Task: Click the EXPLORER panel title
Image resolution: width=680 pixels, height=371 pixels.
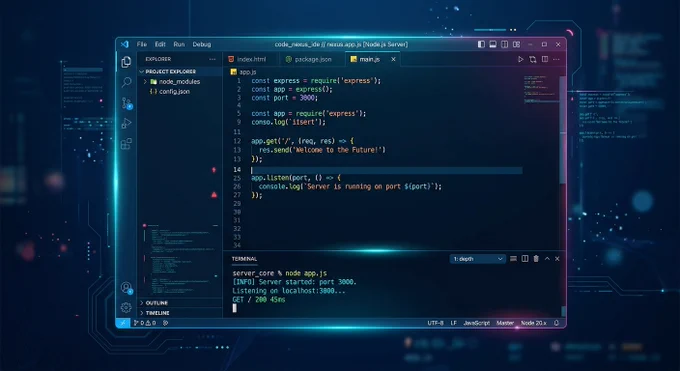Action: (158, 59)
